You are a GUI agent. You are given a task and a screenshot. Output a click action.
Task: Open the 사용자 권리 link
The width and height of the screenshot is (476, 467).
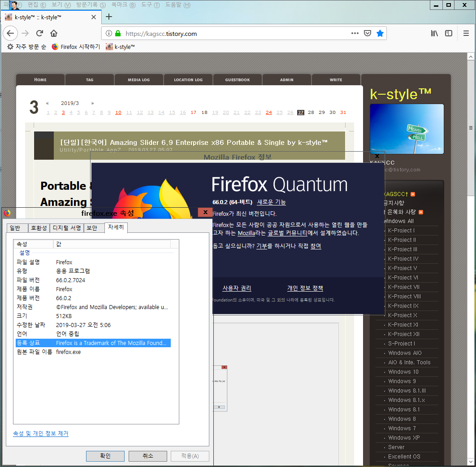click(237, 288)
